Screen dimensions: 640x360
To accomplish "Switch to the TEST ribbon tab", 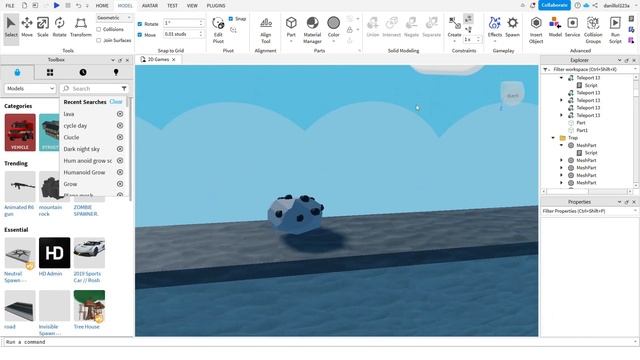I will coord(173,6).
